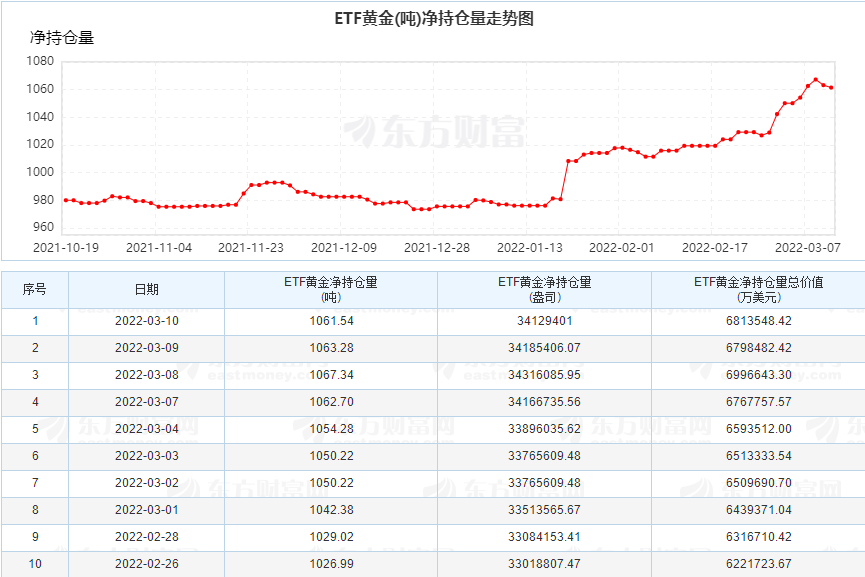
Task: Click the ETF黄金净持仓量(盎司) column header
Action: [544, 290]
